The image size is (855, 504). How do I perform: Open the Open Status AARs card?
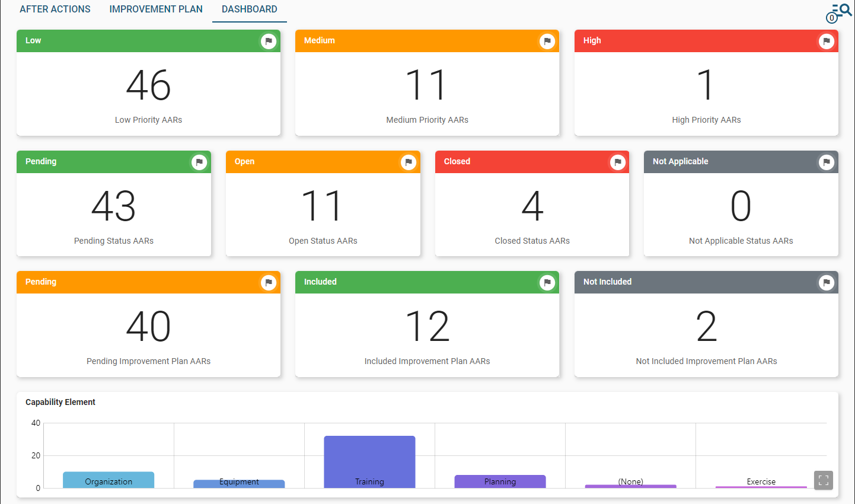tap(323, 208)
